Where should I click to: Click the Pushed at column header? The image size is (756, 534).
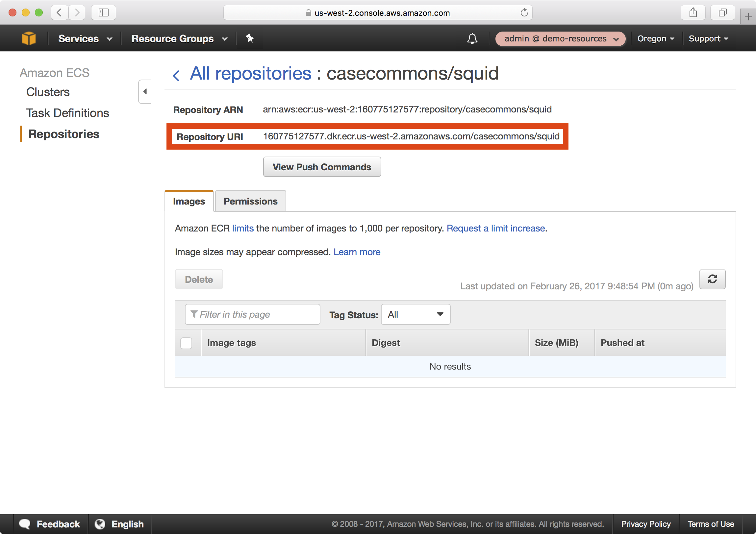click(660, 343)
